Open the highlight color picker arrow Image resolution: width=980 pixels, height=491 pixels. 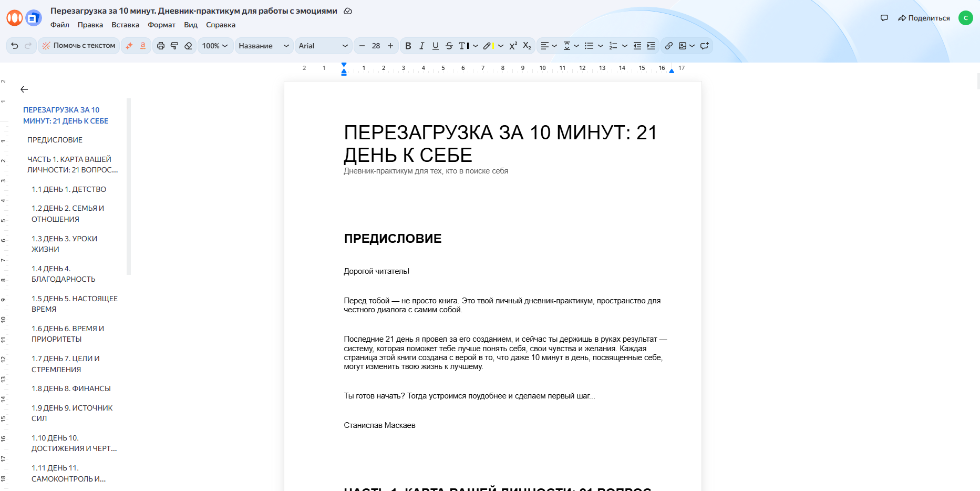(501, 46)
